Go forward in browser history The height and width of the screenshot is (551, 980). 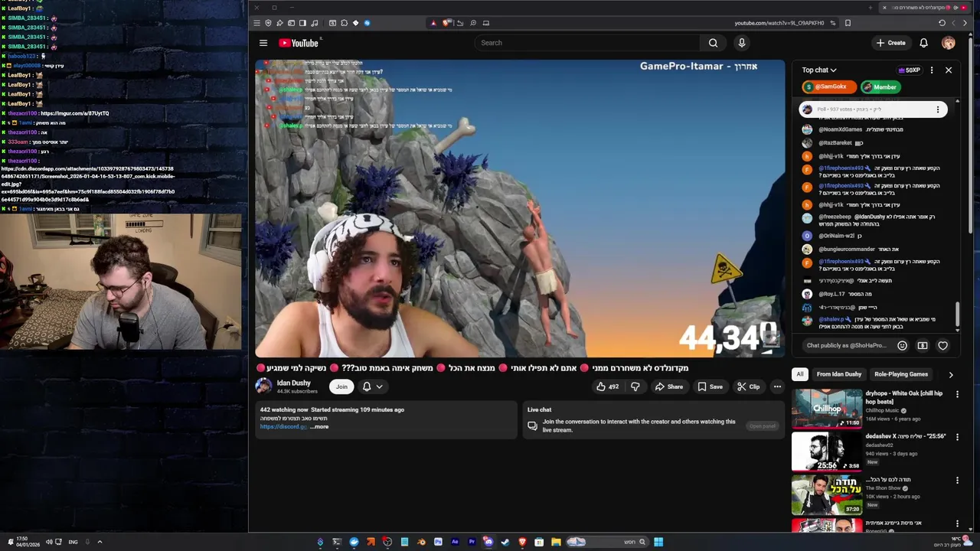tap(953, 23)
